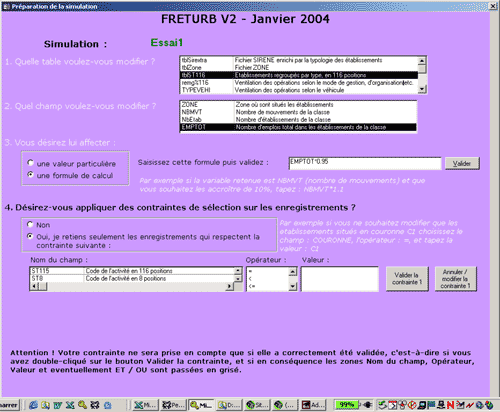Click the Valider button

pos(462,163)
